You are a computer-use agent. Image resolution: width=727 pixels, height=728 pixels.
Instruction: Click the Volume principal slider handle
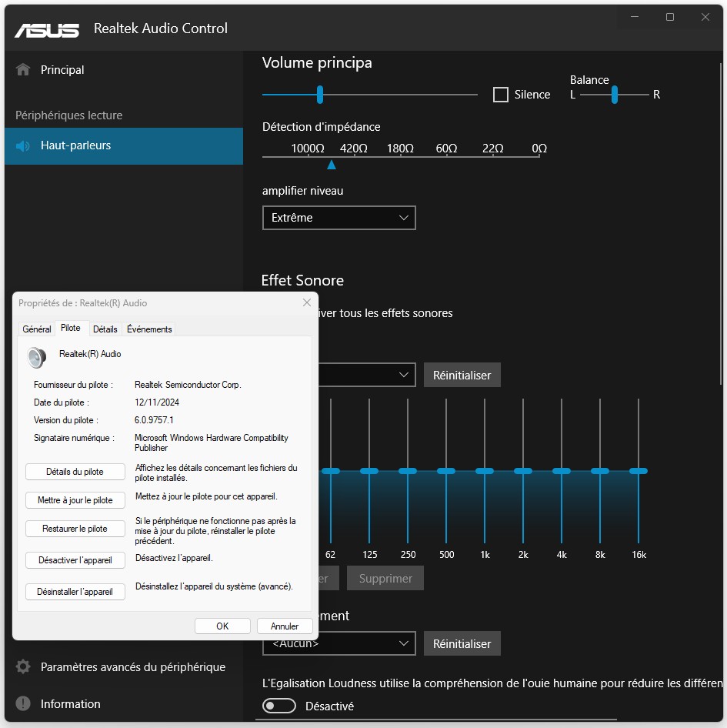[320, 95]
